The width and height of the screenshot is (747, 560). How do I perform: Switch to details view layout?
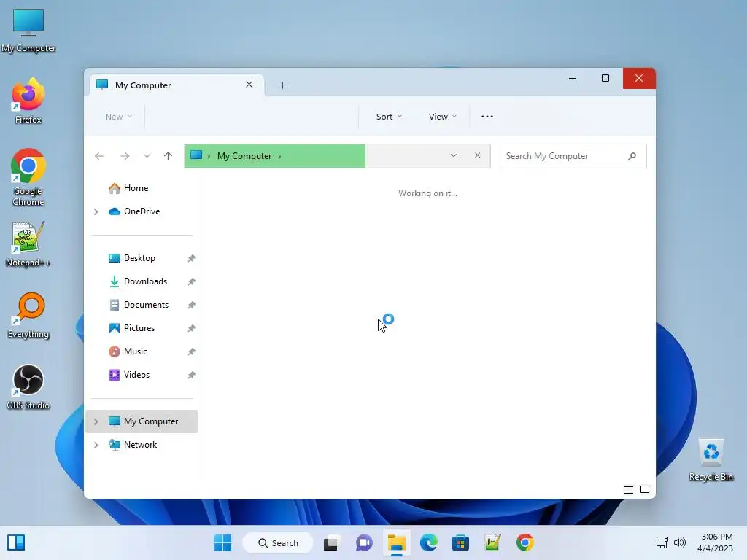(628, 490)
